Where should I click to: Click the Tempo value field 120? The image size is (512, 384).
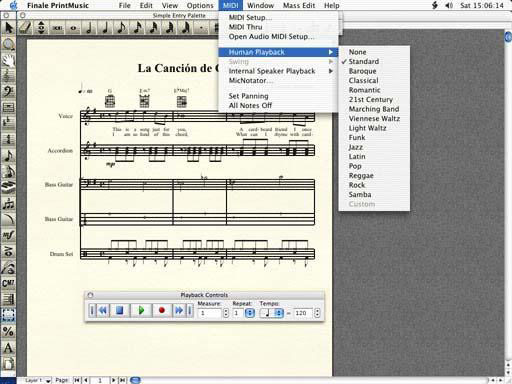[303, 313]
